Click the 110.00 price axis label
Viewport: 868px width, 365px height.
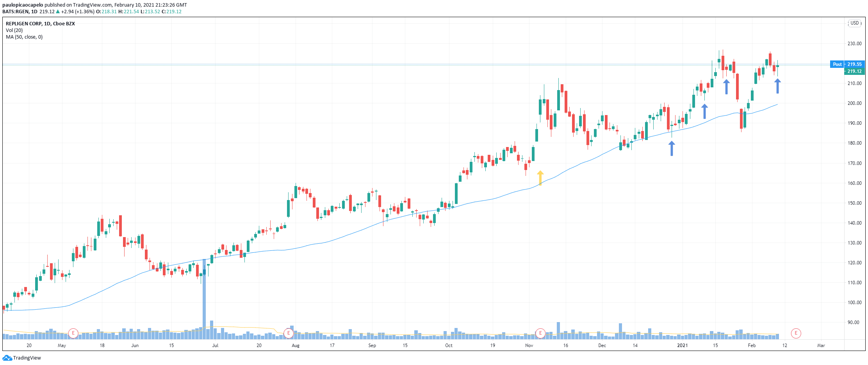[854, 283]
